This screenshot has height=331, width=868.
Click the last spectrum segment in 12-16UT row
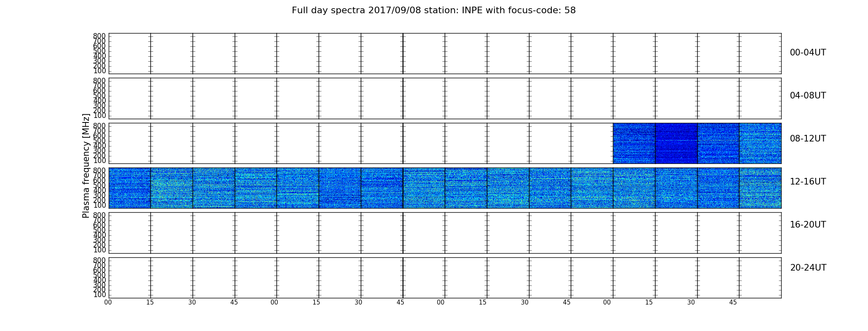click(760, 188)
